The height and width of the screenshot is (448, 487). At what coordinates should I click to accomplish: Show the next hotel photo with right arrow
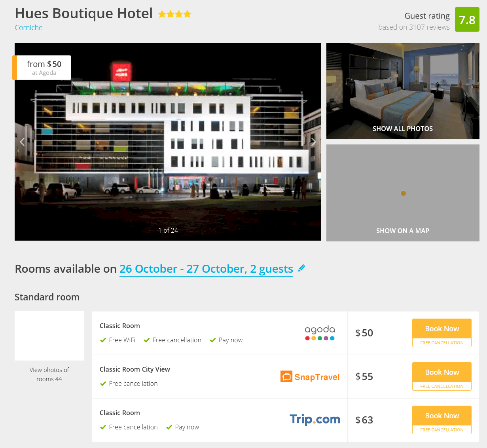pos(313,142)
